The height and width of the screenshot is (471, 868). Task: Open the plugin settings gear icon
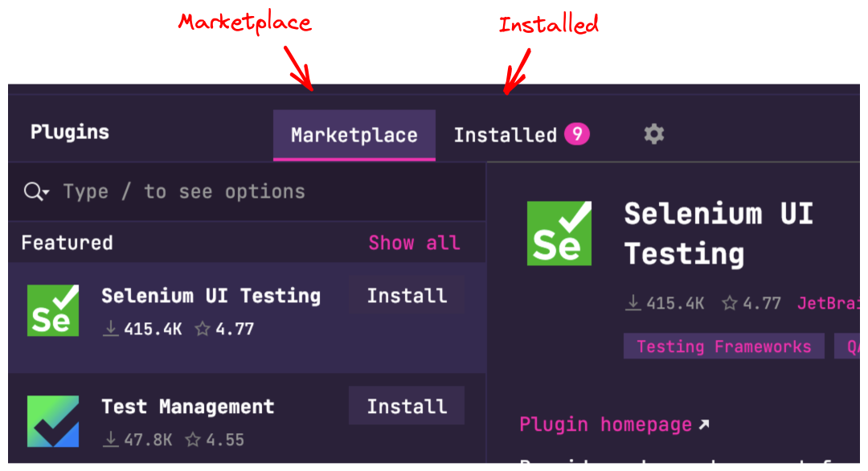click(653, 134)
